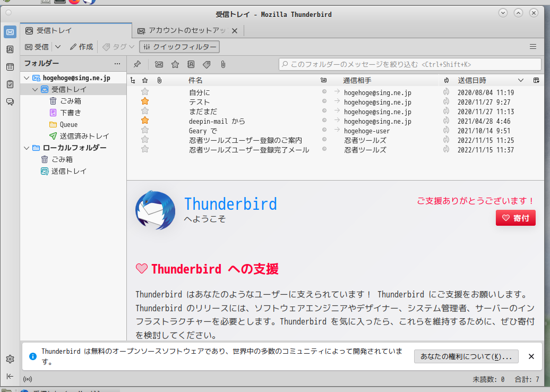Open the 受信 get messages dropdown arrow

(58, 47)
